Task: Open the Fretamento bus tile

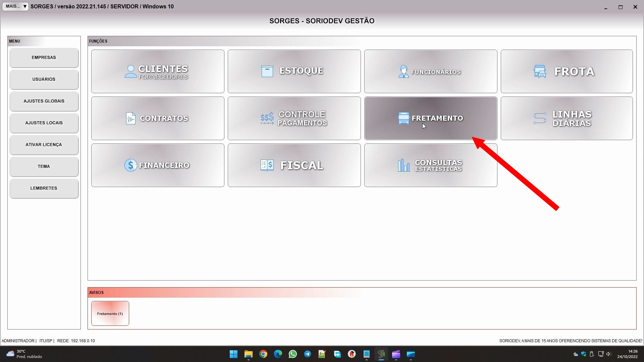Action: (x=431, y=118)
